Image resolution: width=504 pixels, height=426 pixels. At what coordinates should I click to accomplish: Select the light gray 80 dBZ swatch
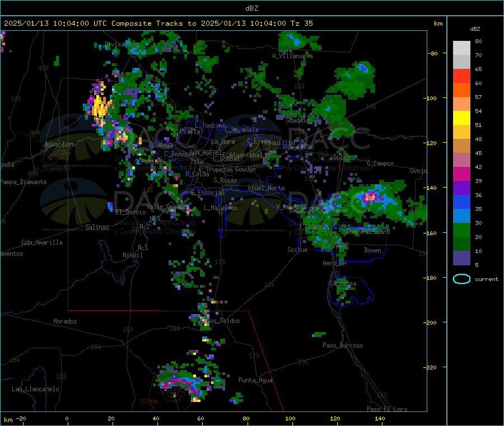coord(461,48)
